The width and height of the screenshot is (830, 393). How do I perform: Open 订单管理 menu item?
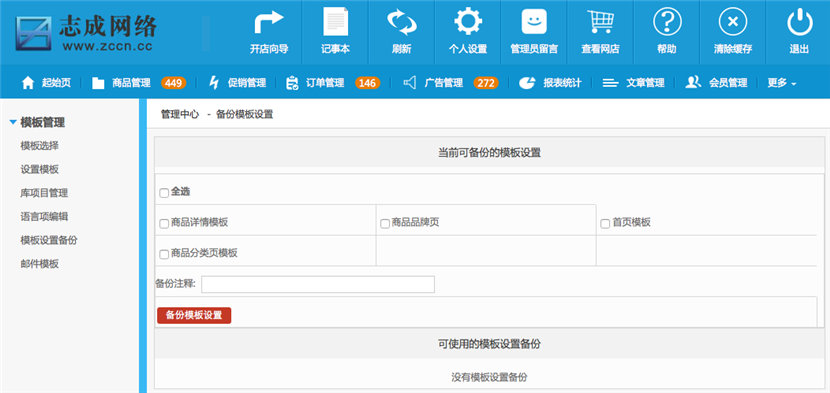tap(325, 83)
